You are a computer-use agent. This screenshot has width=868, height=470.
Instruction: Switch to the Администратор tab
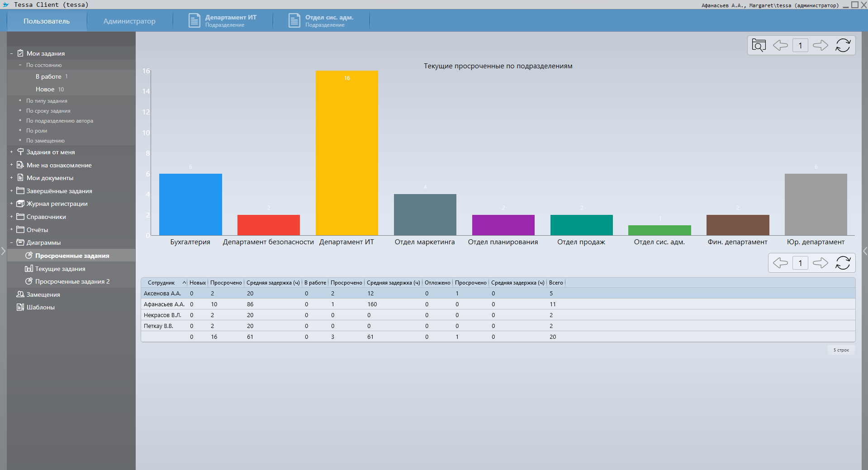coord(129,21)
